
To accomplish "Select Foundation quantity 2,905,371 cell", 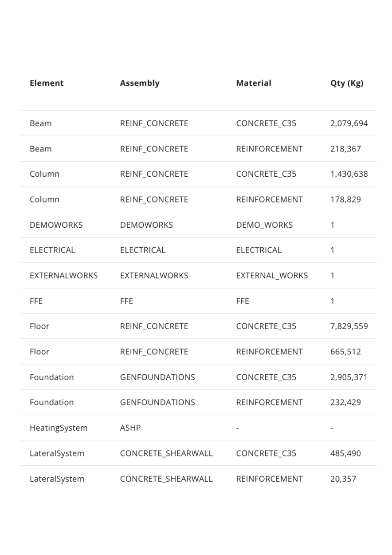I will click(349, 377).
